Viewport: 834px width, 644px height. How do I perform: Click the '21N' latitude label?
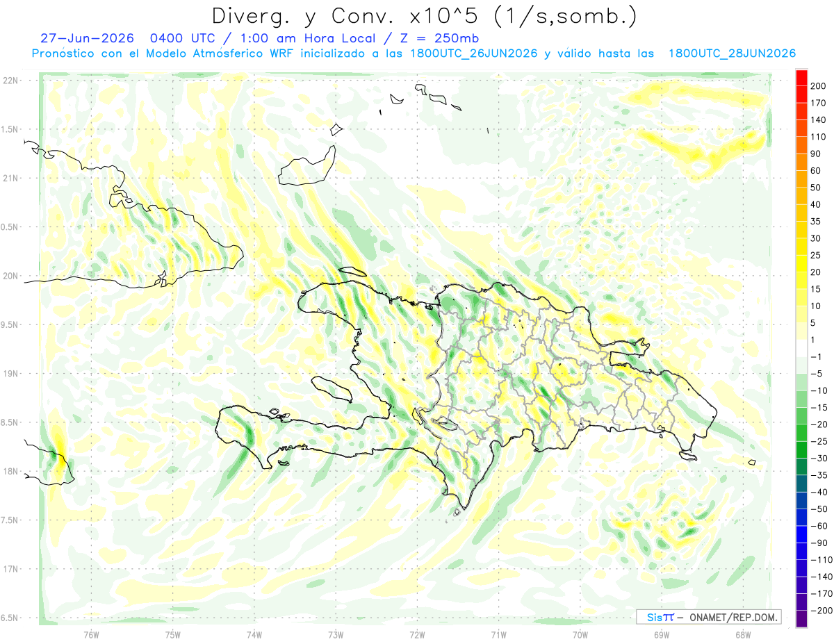10,178
